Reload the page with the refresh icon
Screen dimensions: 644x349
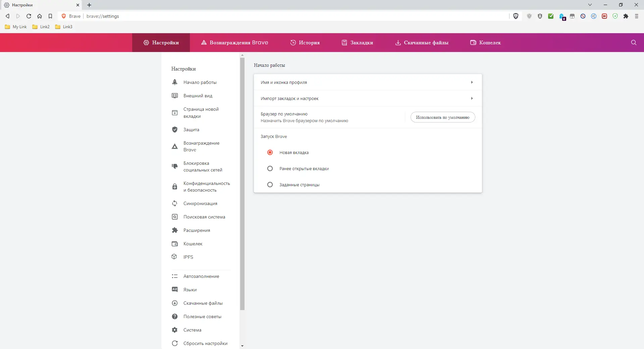point(29,16)
